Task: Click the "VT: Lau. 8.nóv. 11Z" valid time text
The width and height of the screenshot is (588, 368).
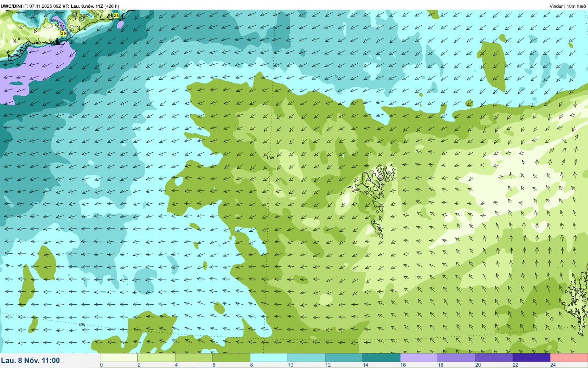Action: pos(83,6)
